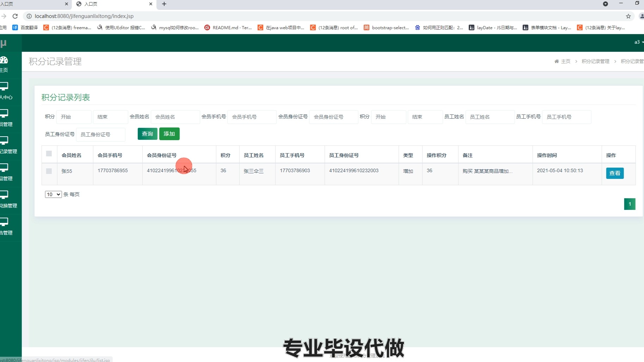This screenshot has height=362, width=644.
Task: Follow the 积分记录管理 breadcrumb link
Action: [x=595, y=61]
